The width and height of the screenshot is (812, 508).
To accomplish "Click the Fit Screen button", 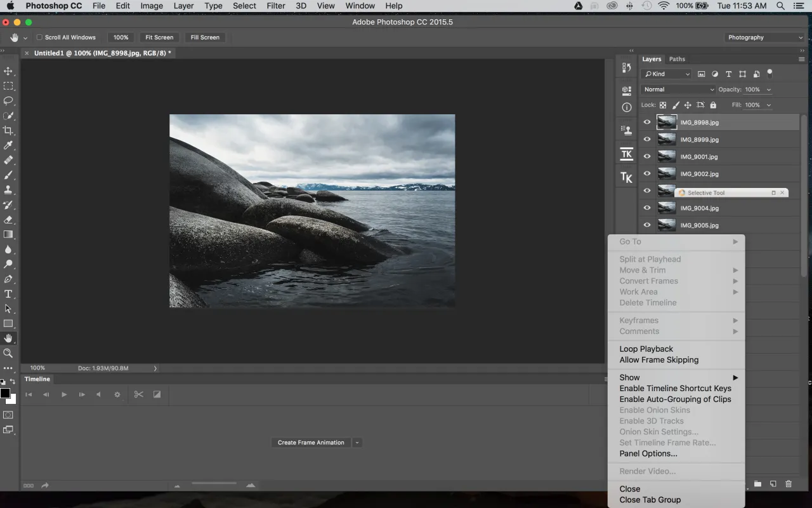I will point(159,37).
